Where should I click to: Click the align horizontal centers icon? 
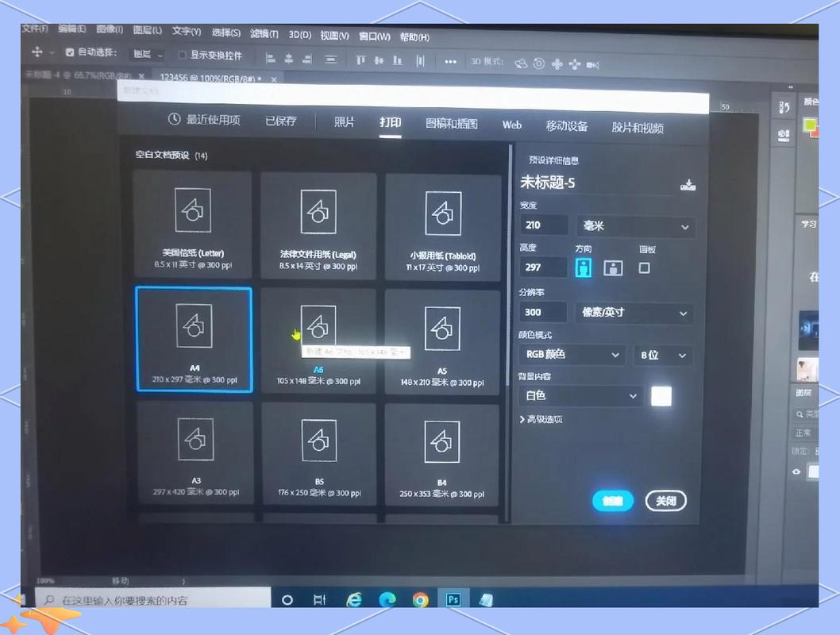point(289,59)
